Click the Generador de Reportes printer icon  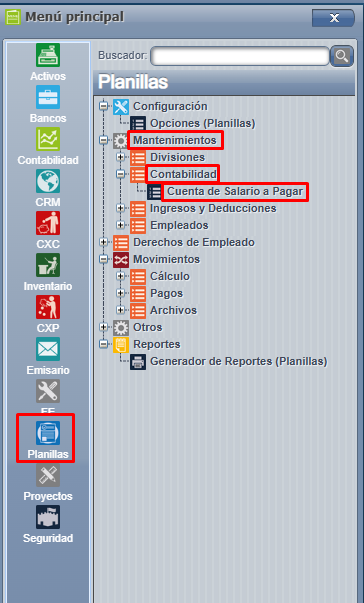click(138, 362)
